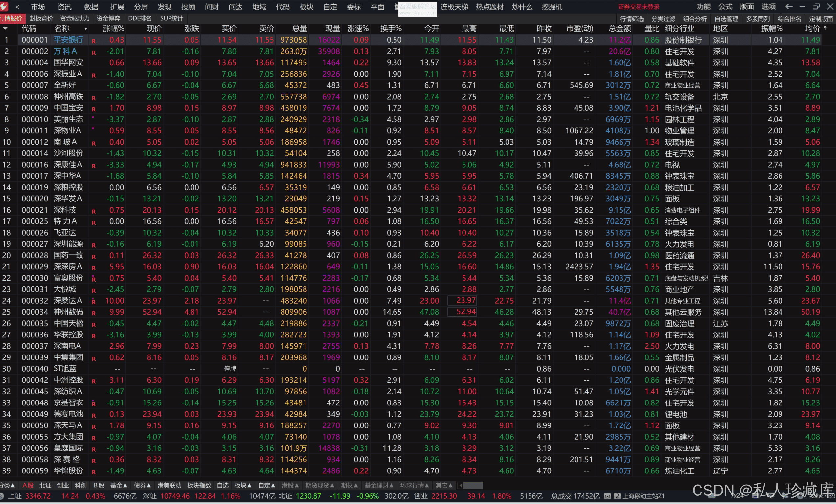The width and height of the screenshot is (836, 504).
Task: Select the 创业 bottom tab
Action: [x=63, y=485]
